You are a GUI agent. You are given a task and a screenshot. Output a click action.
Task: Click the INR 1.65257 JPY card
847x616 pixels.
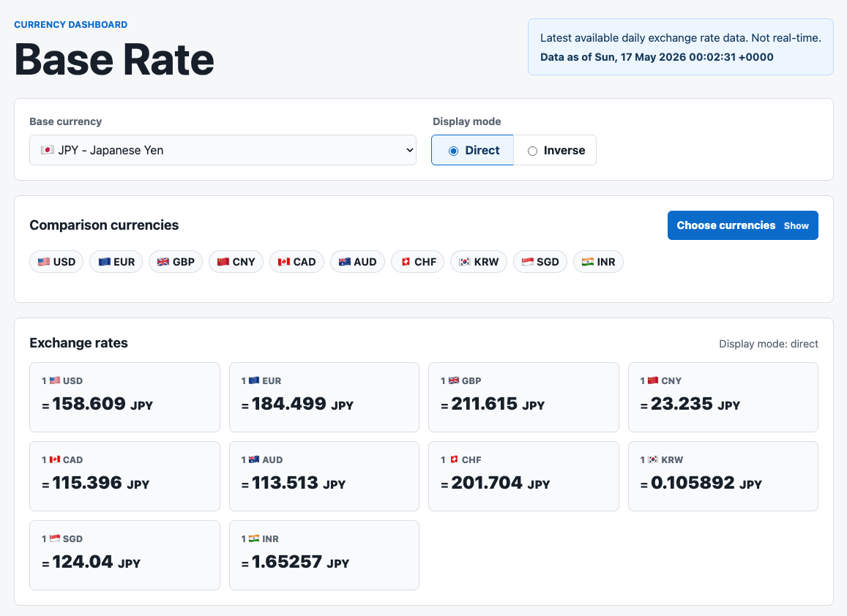pos(324,555)
